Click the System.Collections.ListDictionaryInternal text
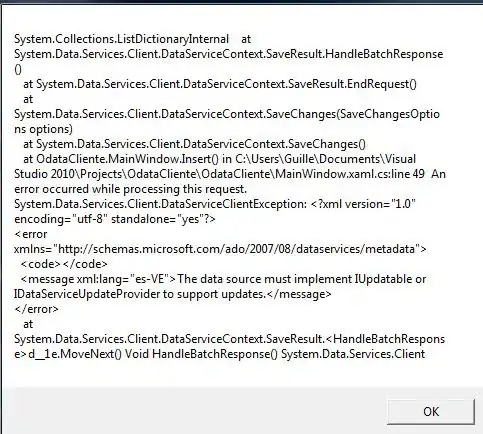Viewport: 483px width, 434px height. (x=121, y=39)
